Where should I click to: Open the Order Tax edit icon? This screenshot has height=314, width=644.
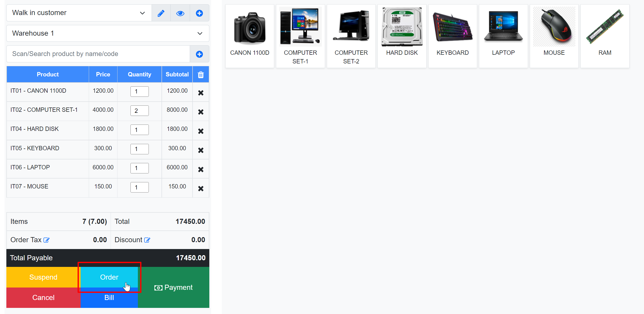point(47,240)
